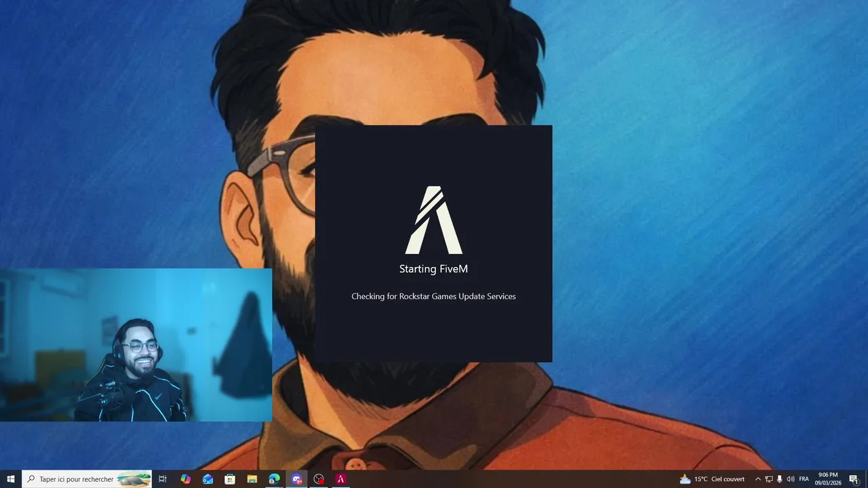Screen dimensions: 868x488
Task: Show desktop via the taskbar's far edge
Action: 866,479
